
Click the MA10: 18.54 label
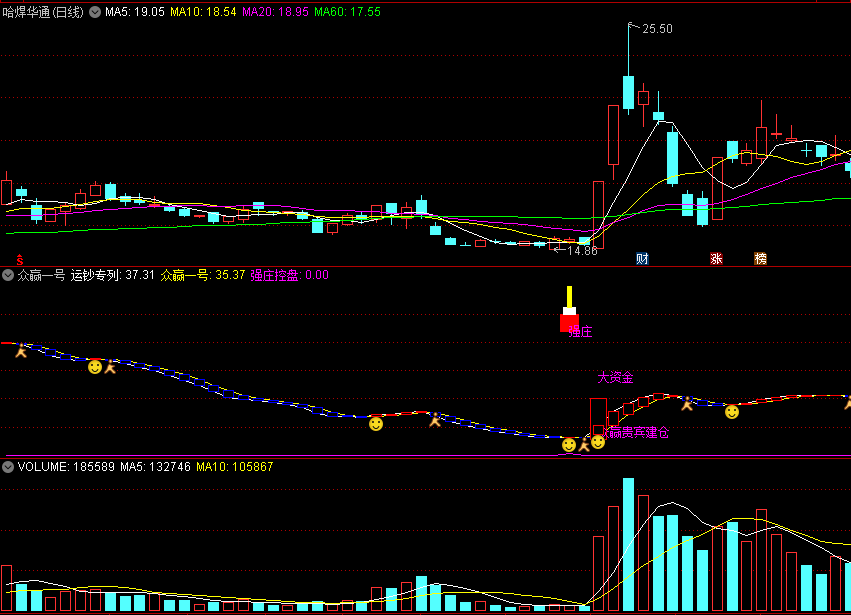(x=203, y=12)
